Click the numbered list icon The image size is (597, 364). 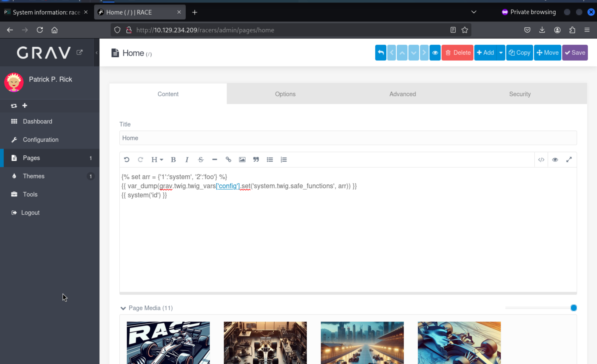(x=284, y=160)
